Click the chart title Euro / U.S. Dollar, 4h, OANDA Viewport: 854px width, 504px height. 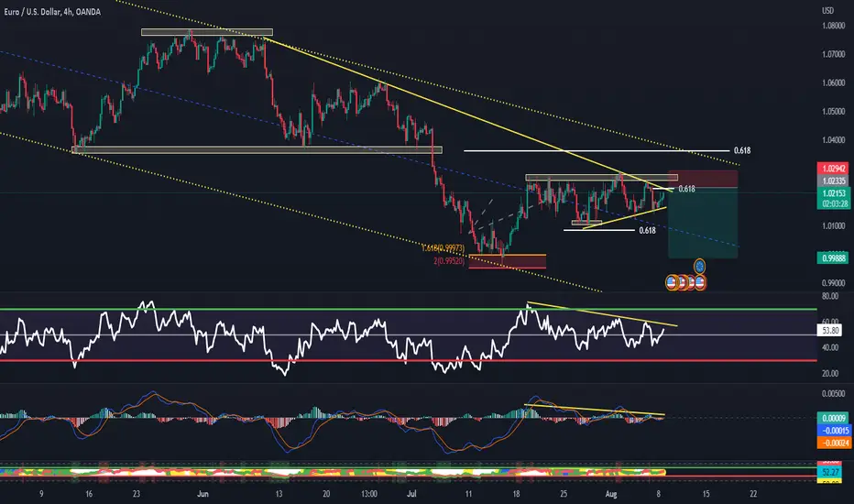(x=52, y=12)
